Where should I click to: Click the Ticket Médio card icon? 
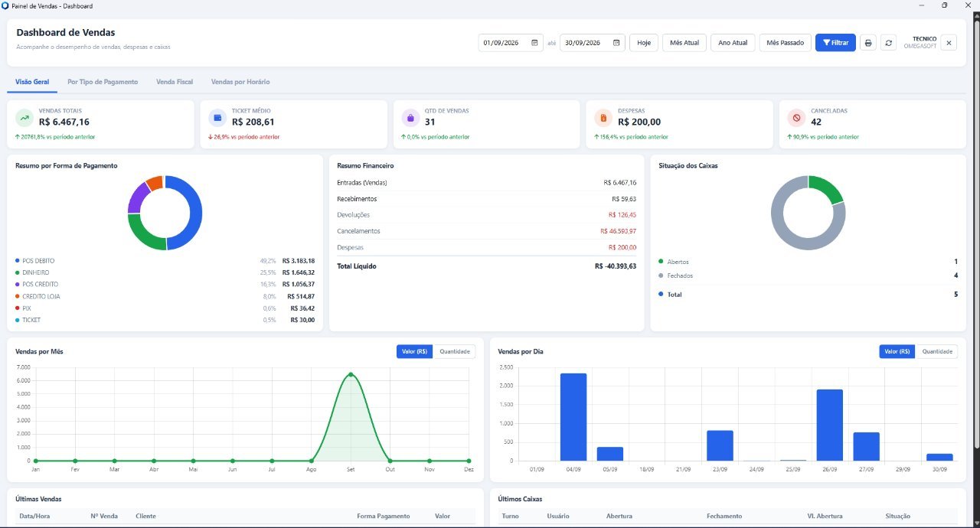point(218,118)
